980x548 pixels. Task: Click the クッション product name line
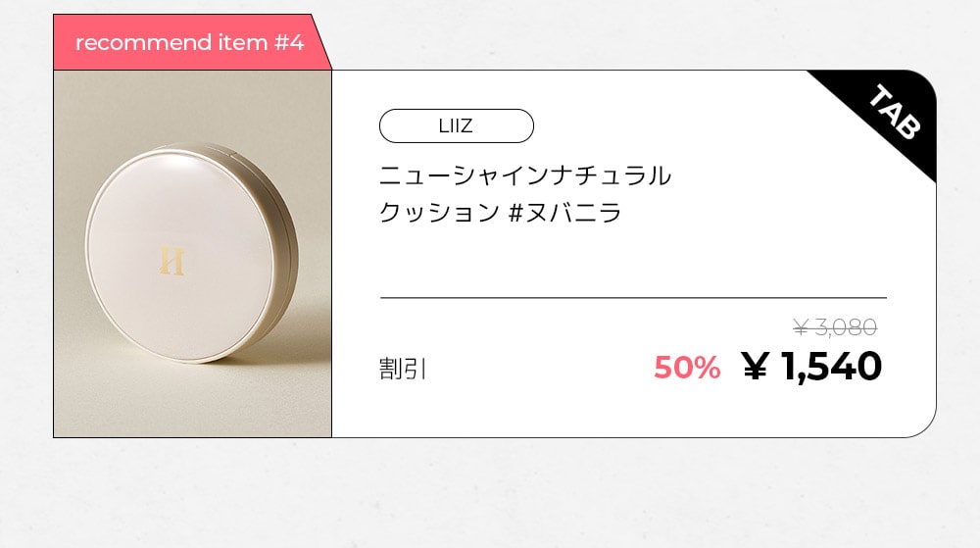(x=439, y=213)
